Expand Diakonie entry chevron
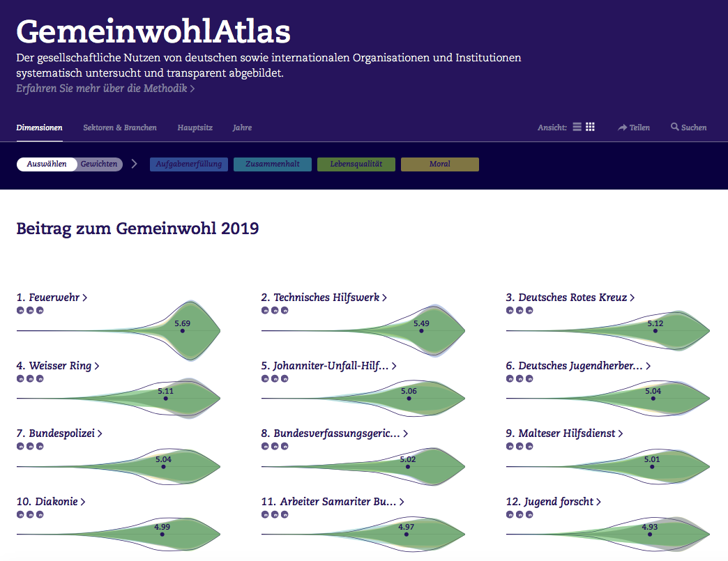The image size is (728, 561). pyautogui.click(x=83, y=502)
